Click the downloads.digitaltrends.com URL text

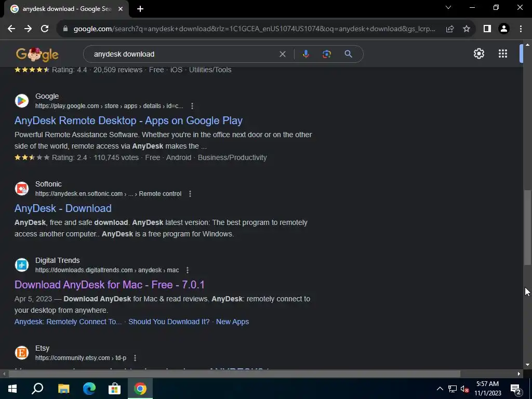coord(107,270)
